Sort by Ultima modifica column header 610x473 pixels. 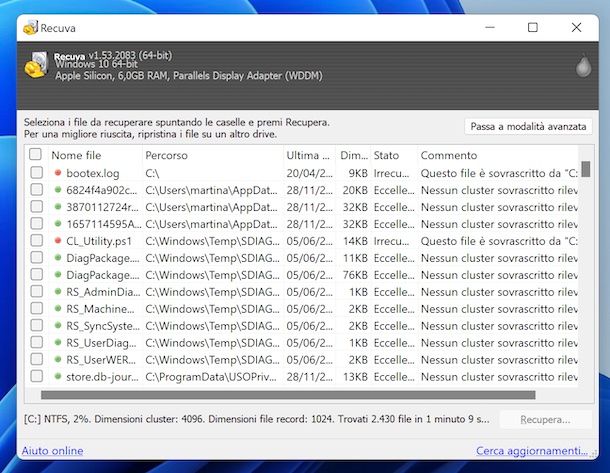(x=309, y=155)
